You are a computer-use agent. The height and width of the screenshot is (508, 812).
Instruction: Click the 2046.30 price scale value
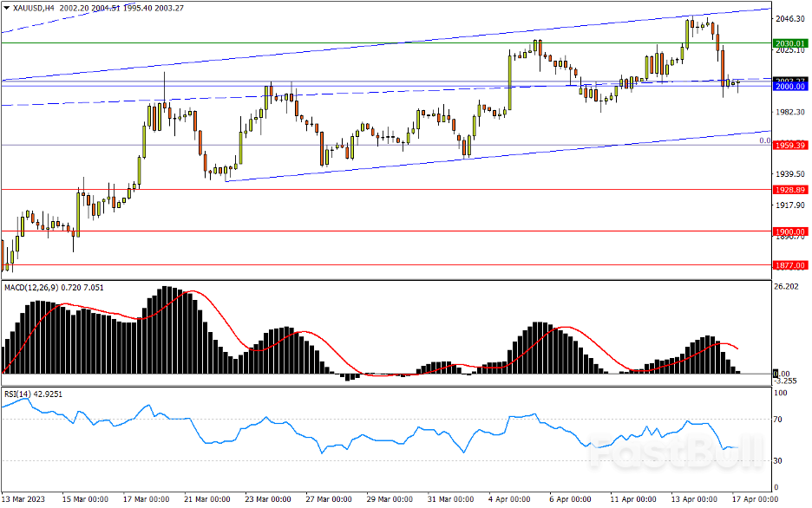788,18
